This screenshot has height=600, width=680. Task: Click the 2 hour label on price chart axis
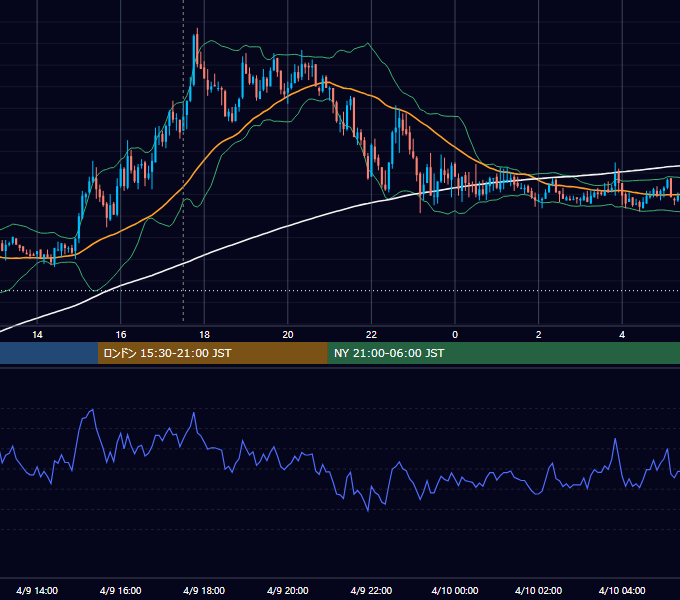[x=539, y=335]
